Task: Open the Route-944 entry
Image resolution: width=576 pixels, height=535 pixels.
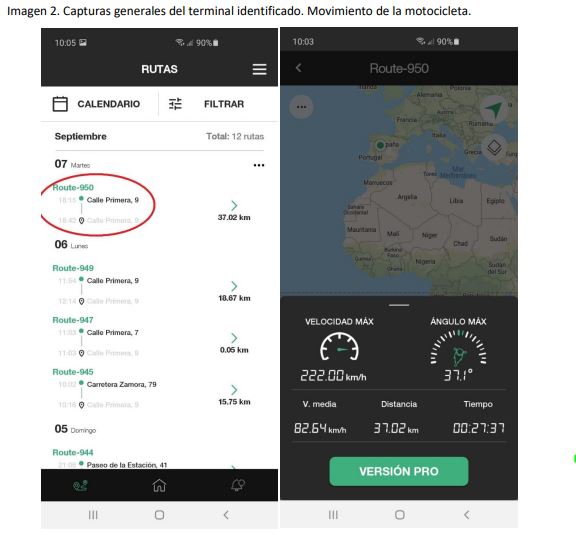Action: 73,452
